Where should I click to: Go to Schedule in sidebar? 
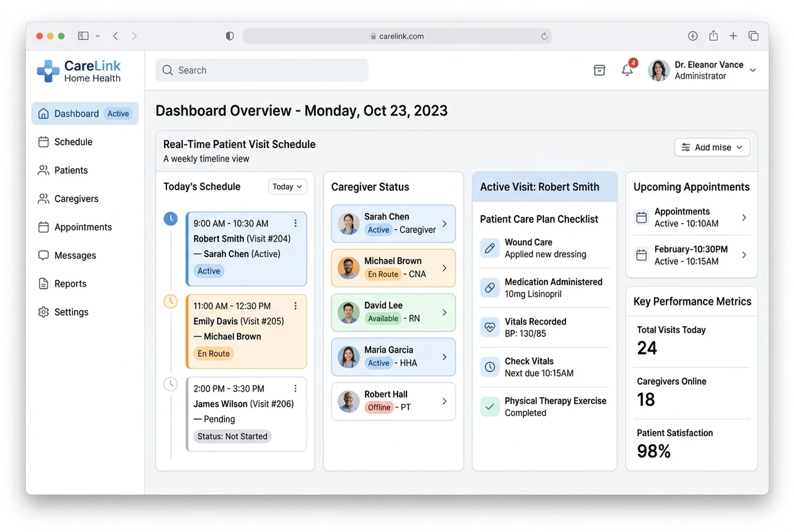84,142
